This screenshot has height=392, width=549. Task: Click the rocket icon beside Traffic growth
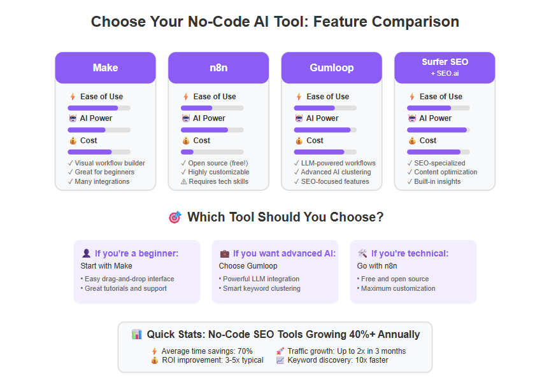[280, 351]
